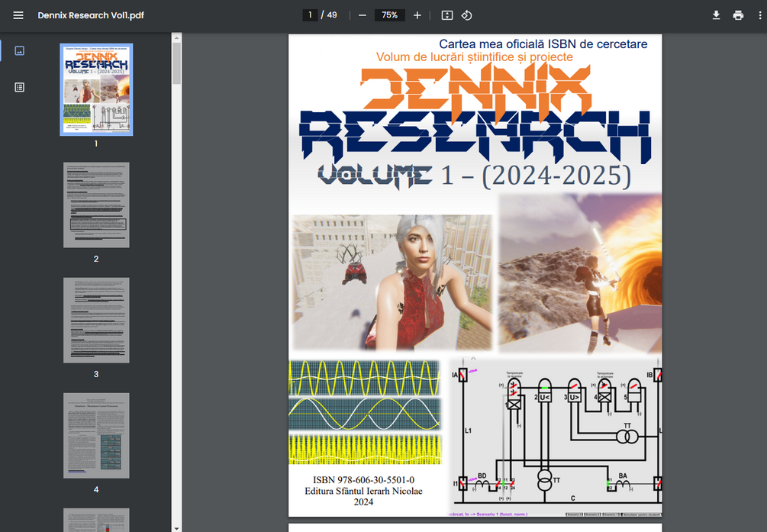Print the document
The height and width of the screenshot is (532, 767).
[738, 15]
